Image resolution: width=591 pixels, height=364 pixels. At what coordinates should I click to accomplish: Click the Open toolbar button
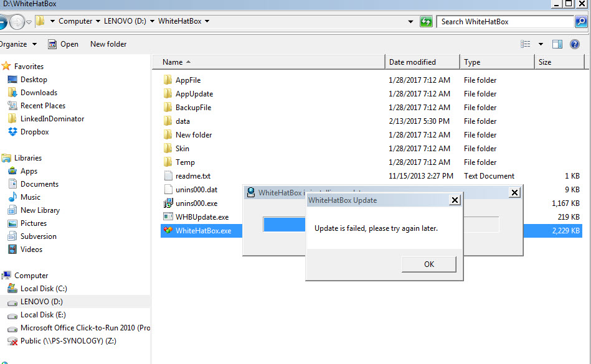tap(63, 44)
